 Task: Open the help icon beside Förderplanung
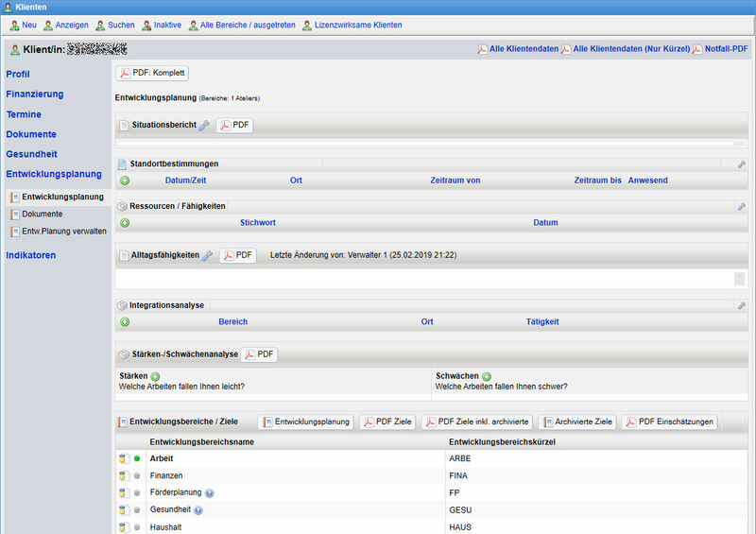coord(210,493)
